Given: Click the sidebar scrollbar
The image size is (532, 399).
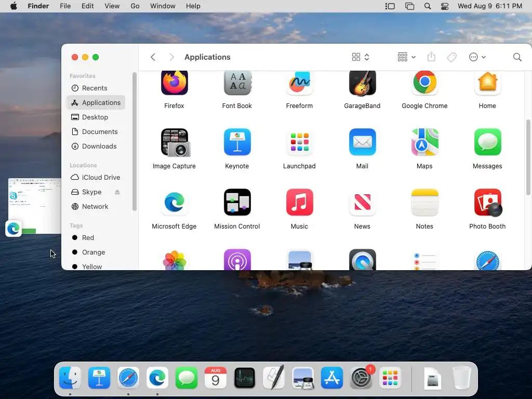Looking at the screenshot, I should click(135, 142).
